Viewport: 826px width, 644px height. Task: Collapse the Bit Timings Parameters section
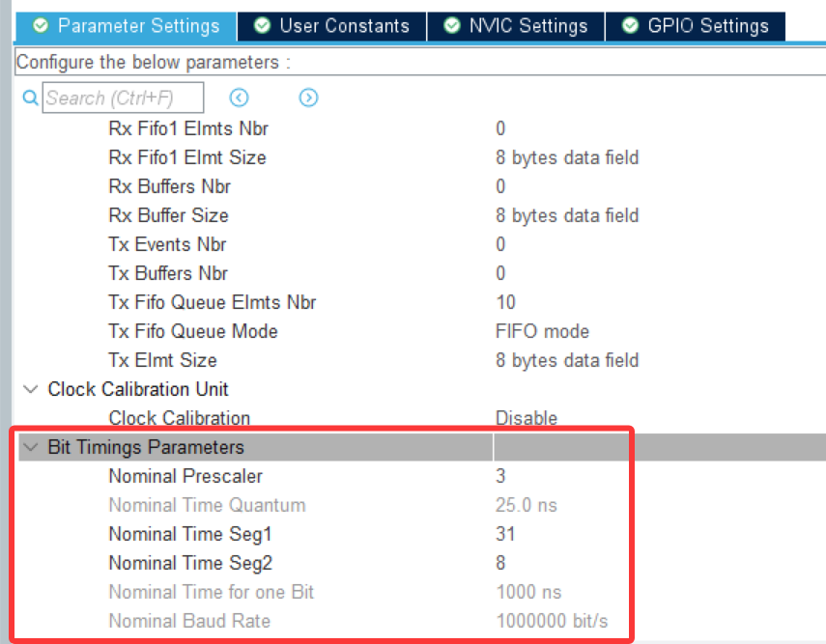(29, 447)
